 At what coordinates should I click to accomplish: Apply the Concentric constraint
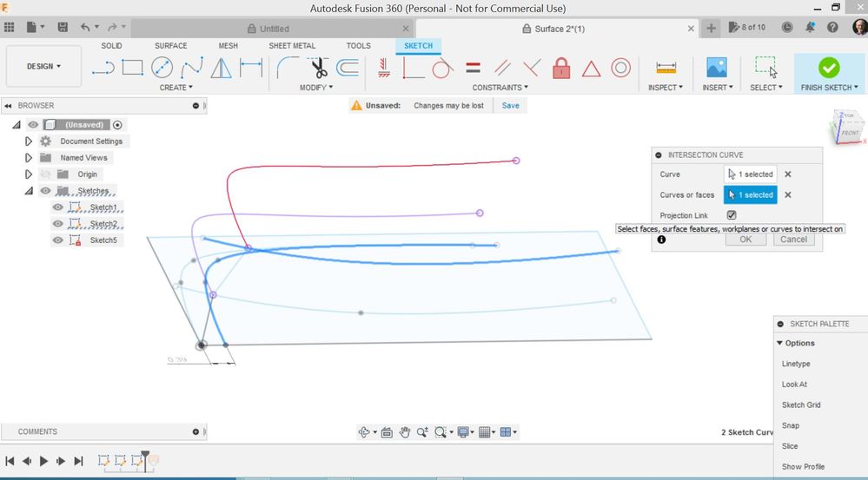coord(621,68)
